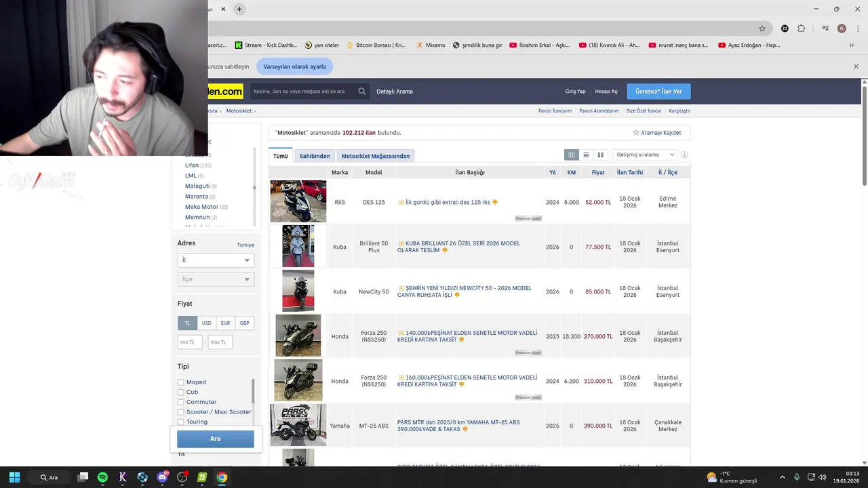
Task: Click Varsayılan olarak ayarla button
Action: (x=294, y=66)
